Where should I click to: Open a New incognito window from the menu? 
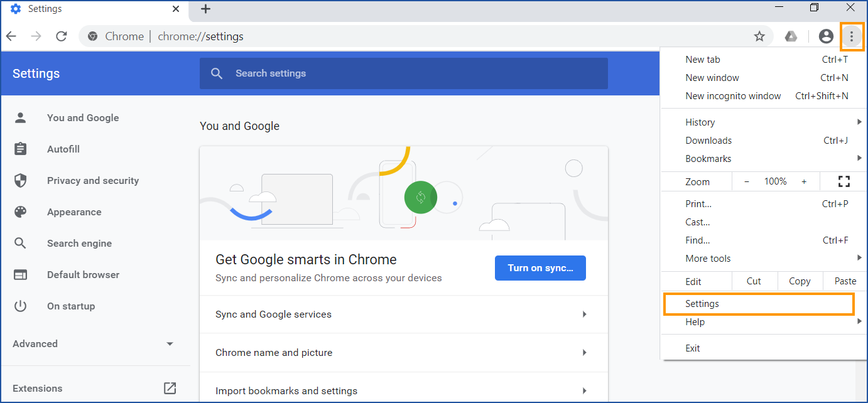click(x=733, y=95)
